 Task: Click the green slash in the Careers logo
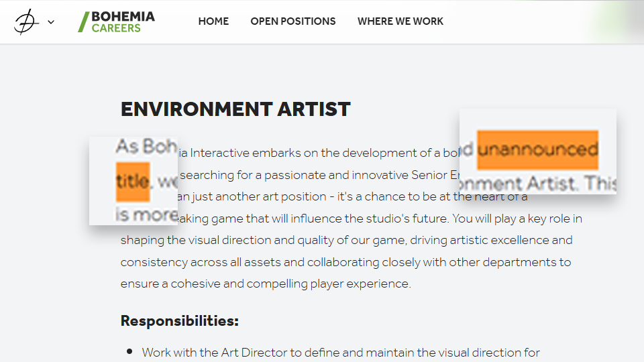[x=83, y=22]
